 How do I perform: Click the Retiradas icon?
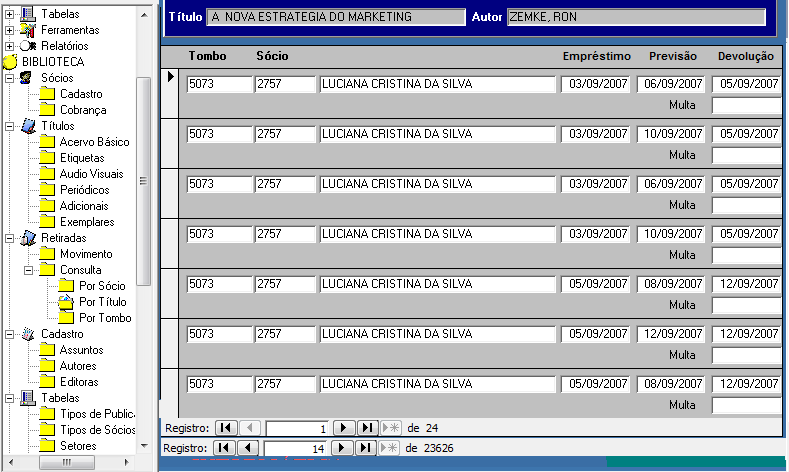28,238
